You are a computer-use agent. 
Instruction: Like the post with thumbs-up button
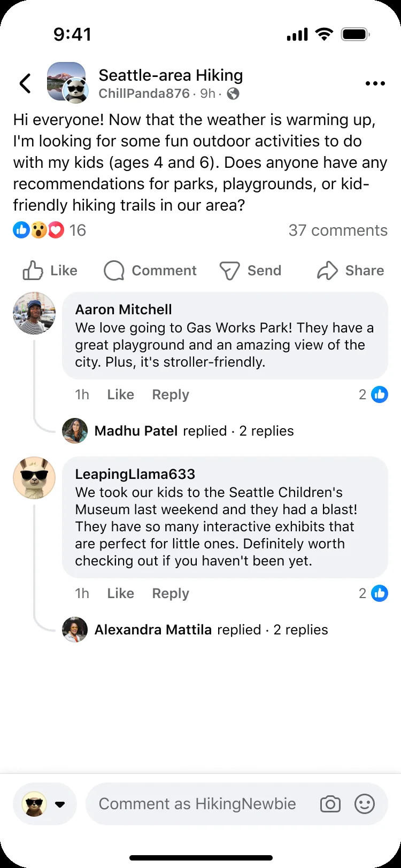coord(50,270)
